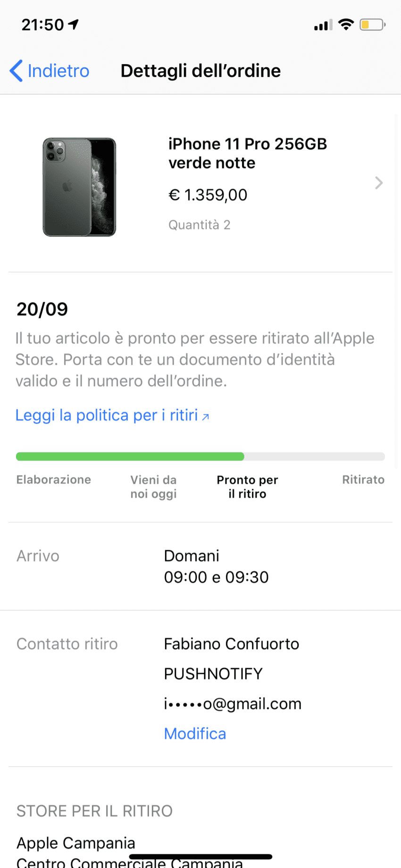The image size is (401, 868).
Task: Tap the cellular signal bars
Action: click(x=323, y=25)
